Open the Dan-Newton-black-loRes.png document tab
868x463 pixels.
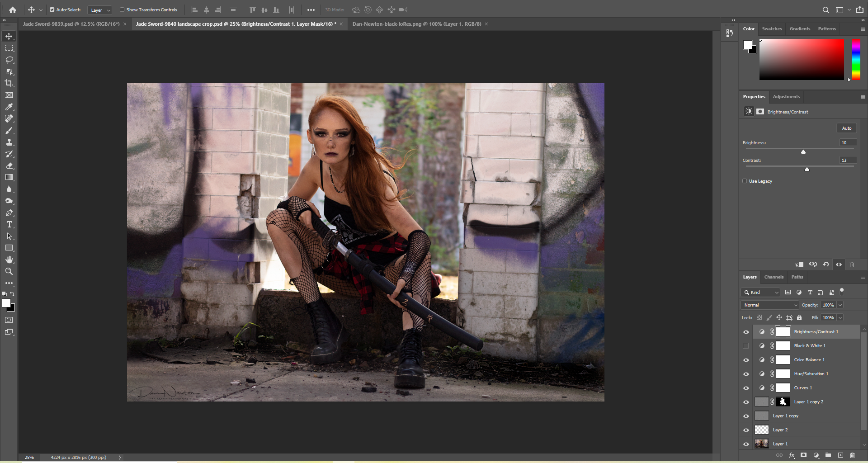(416, 24)
